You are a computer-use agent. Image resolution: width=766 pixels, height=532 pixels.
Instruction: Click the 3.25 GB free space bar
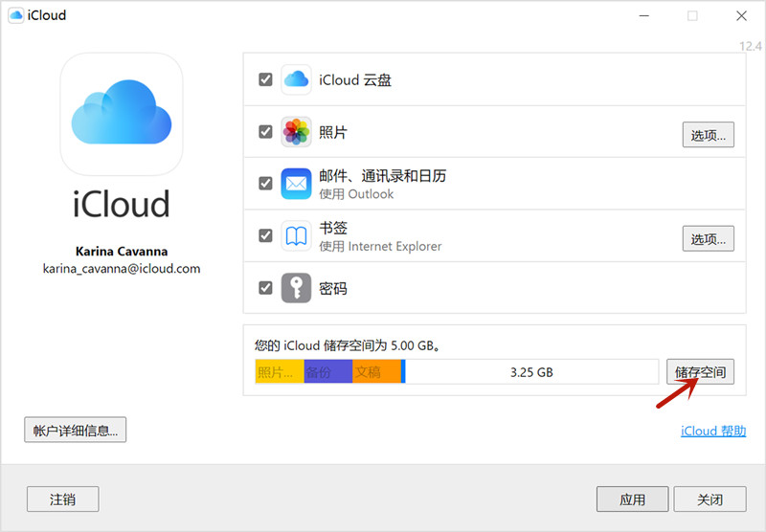tap(531, 372)
